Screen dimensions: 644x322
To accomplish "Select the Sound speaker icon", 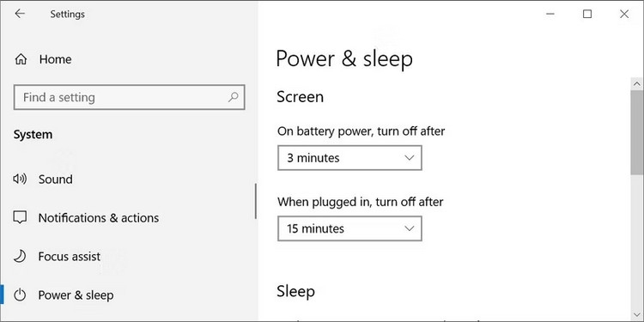I will [20, 179].
